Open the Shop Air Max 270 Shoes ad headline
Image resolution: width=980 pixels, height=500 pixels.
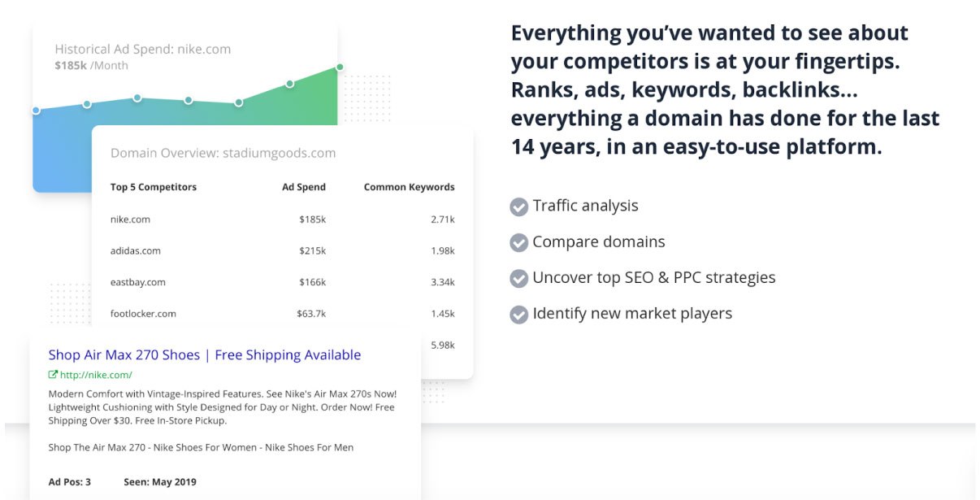(204, 354)
